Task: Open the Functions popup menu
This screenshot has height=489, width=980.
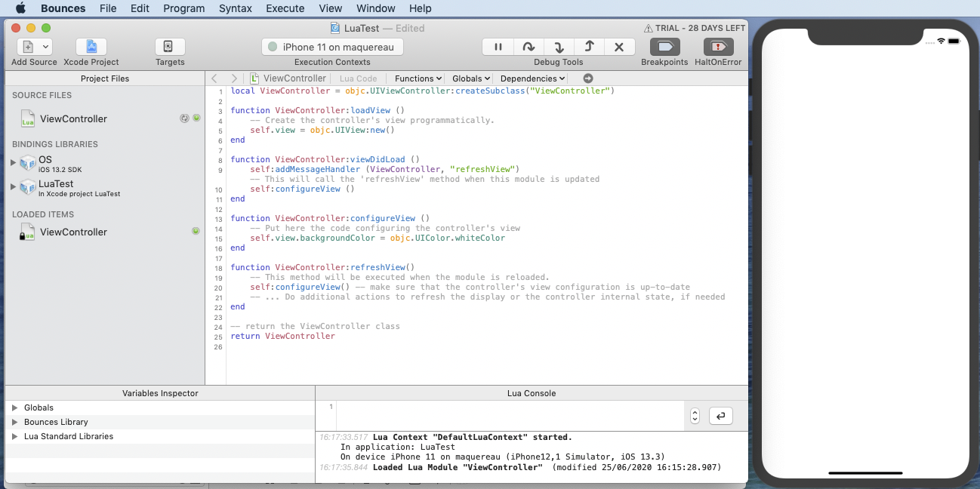Action: [x=419, y=78]
